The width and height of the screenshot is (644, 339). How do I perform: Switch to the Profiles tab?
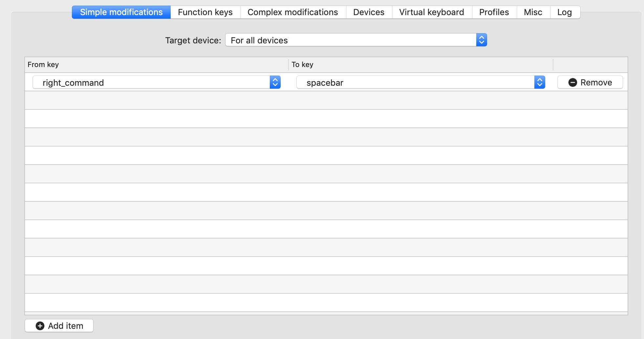494,12
